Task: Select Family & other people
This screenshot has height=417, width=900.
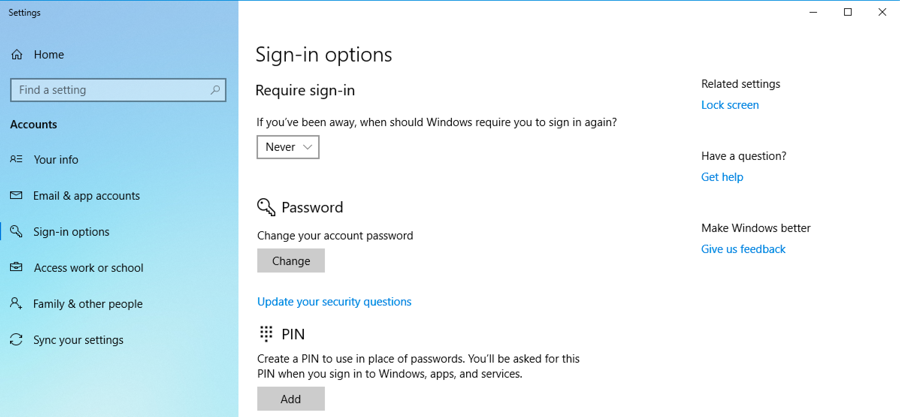Action: coord(88,304)
